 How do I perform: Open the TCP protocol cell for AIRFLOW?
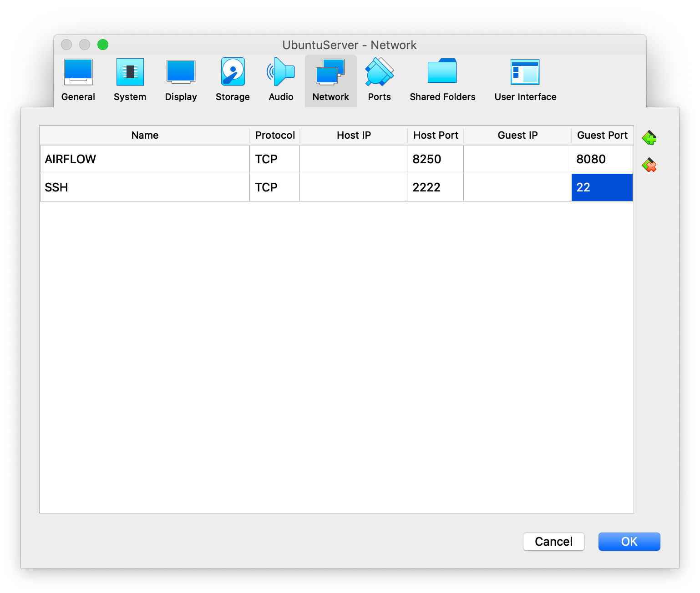[275, 159]
